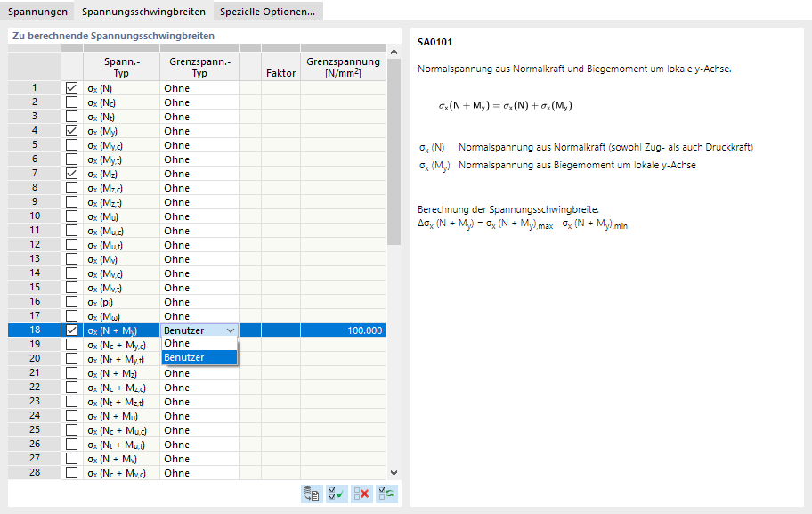Click the vertical scrollbar thumb of the table

pyautogui.click(x=394, y=151)
